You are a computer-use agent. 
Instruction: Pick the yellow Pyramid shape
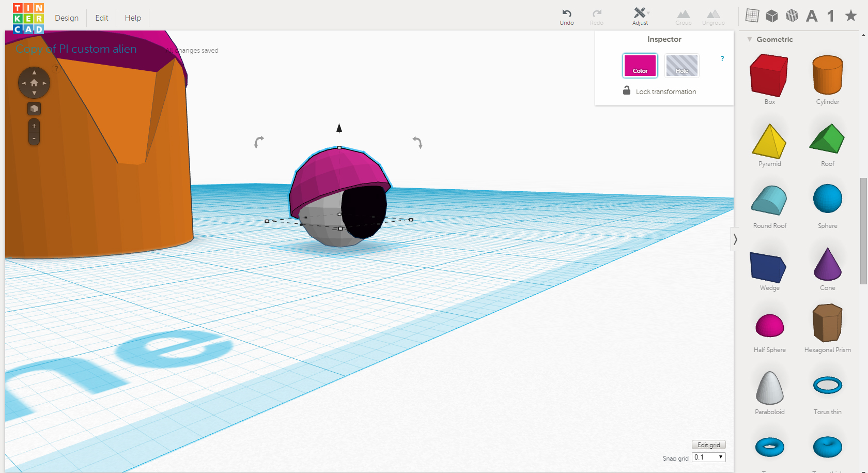tap(769, 141)
